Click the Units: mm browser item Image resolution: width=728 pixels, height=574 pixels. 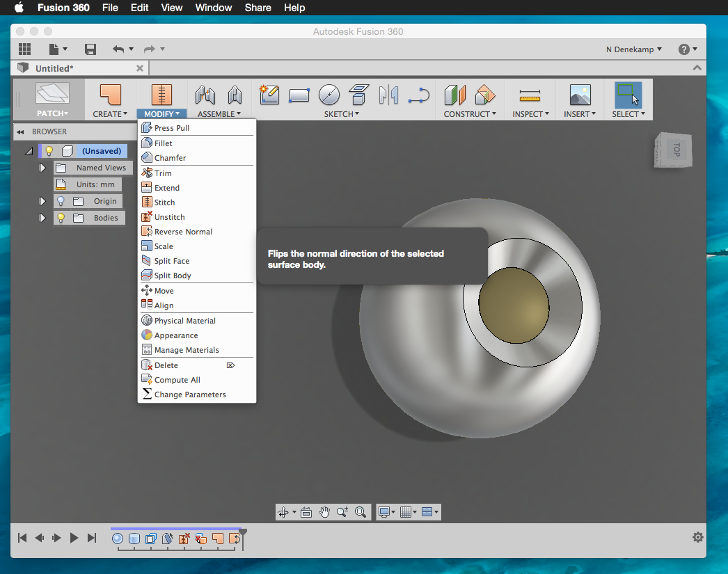[88, 184]
